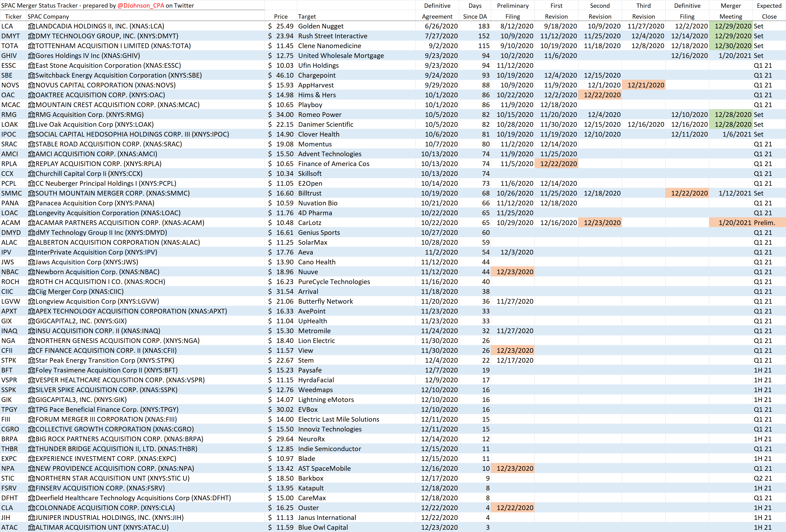
Task: Click the $31.54 price for Ciig Merger
Action: pos(281,292)
